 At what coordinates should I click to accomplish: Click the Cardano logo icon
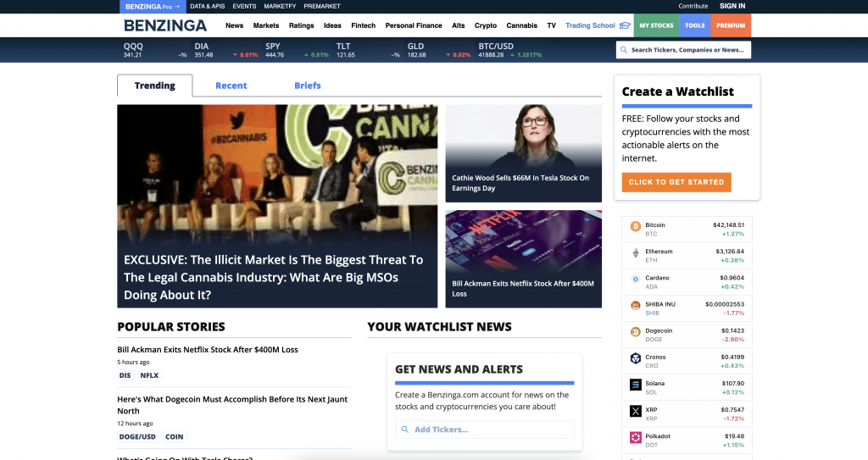636,279
